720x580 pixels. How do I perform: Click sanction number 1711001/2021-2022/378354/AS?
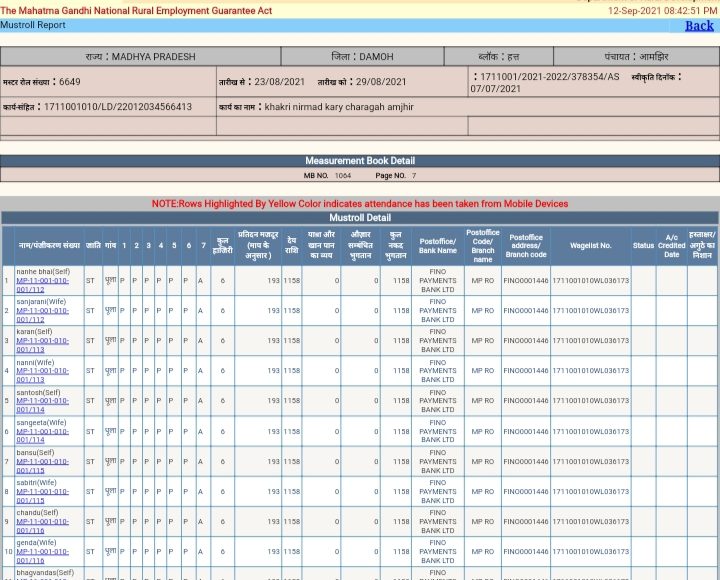pos(550,77)
